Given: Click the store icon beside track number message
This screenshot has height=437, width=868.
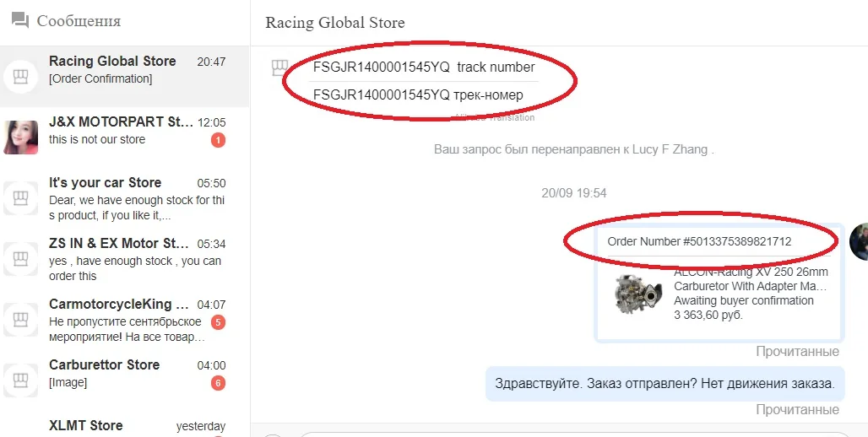Looking at the screenshot, I should 279,68.
